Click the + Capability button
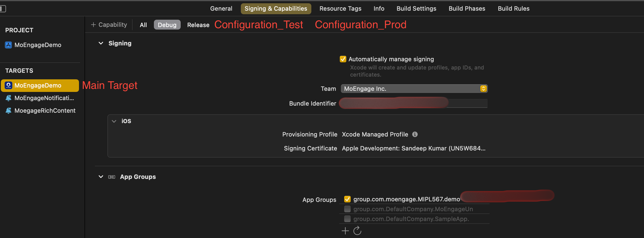This screenshot has width=644, height=238. [x=109, y=25]
